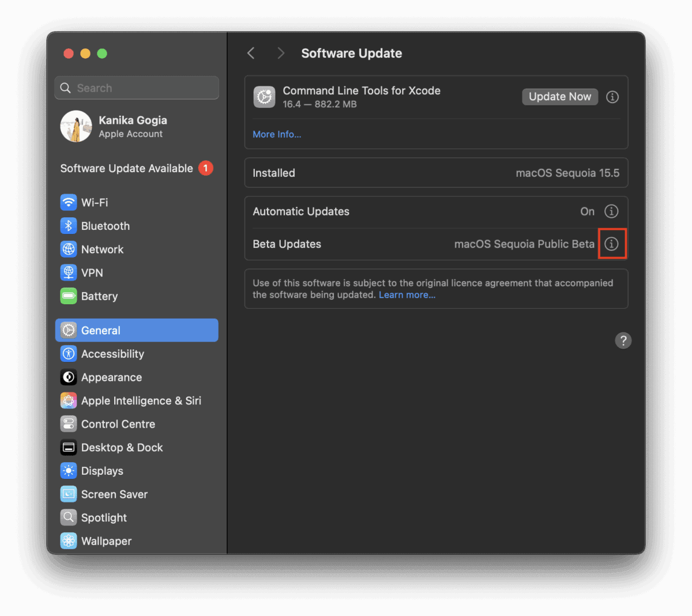Image resolution: width=692 pixels, height=616 pixels.
Task: Click the Software Update title
Action: tap(352, 53)
